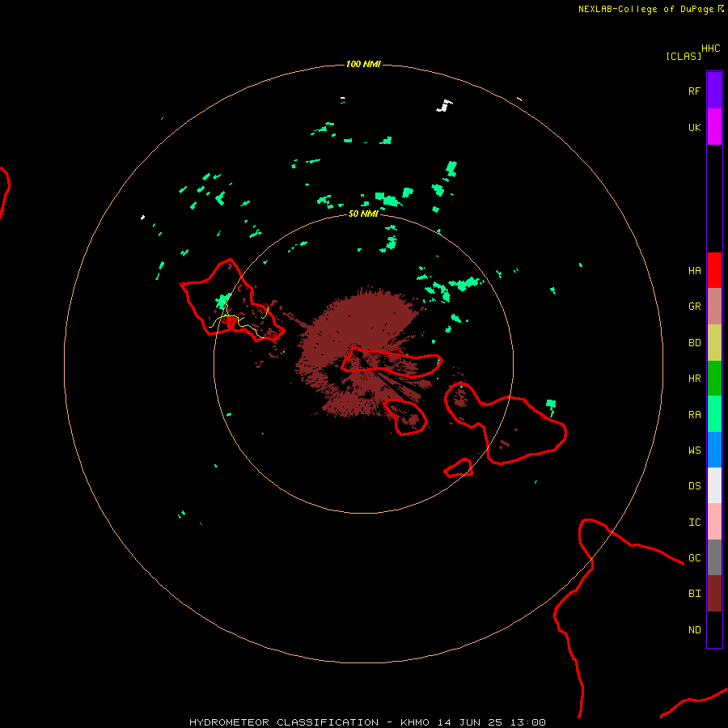728x728 pixels.
Task: Click the WS blue legend swatch
Action: (x=714, y=450)
